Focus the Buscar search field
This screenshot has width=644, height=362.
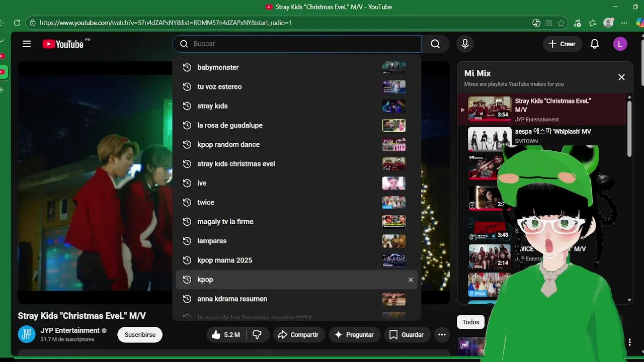point(297,44)
